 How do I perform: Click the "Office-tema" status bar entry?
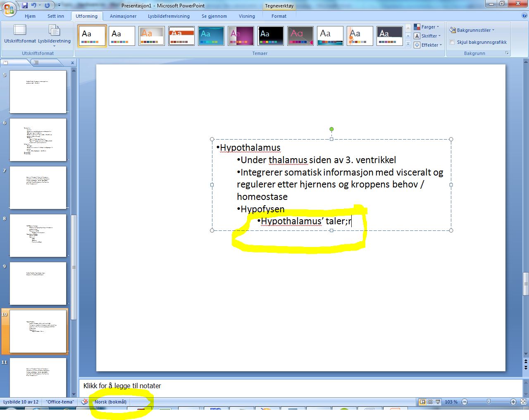[60, 402]
